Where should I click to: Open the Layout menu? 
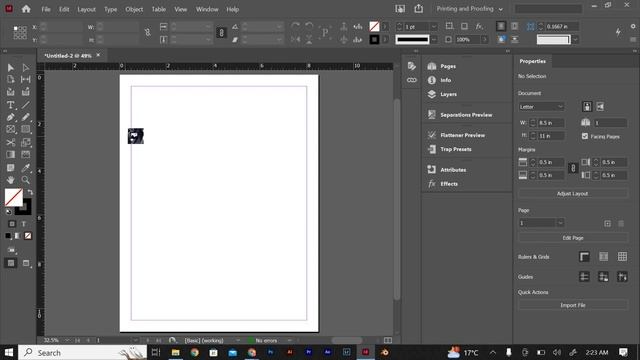click(x=86, y=9)
